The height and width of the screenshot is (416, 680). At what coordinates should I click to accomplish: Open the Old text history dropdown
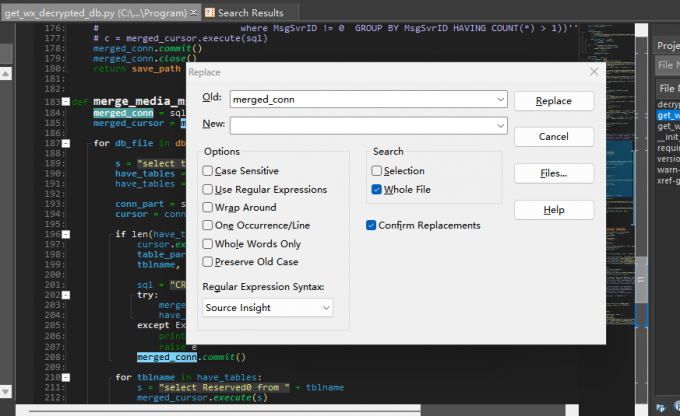500,99
